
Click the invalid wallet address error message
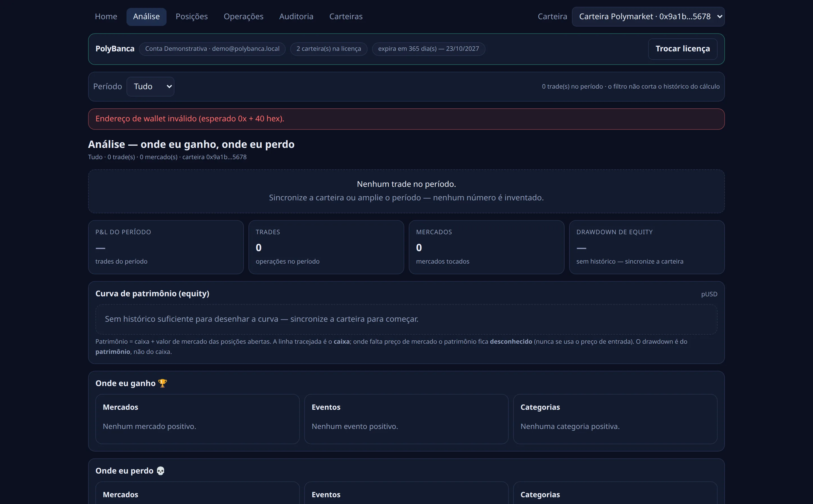coord(406,119)
